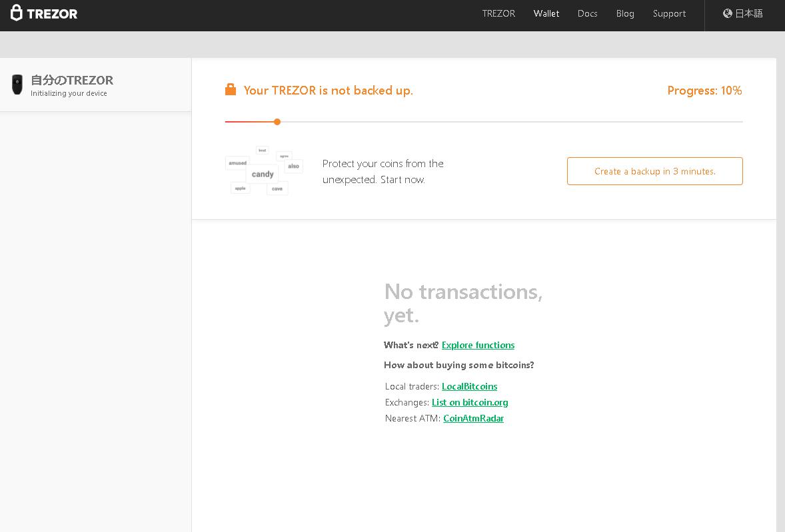
Task: Open List on bitcoin.org link
Action: [470, 402]
